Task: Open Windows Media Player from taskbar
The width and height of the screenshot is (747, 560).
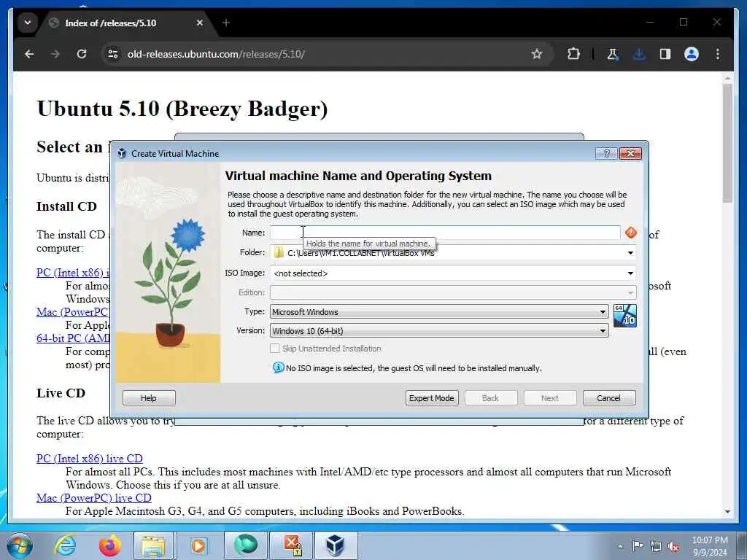Action: [199, 545]
